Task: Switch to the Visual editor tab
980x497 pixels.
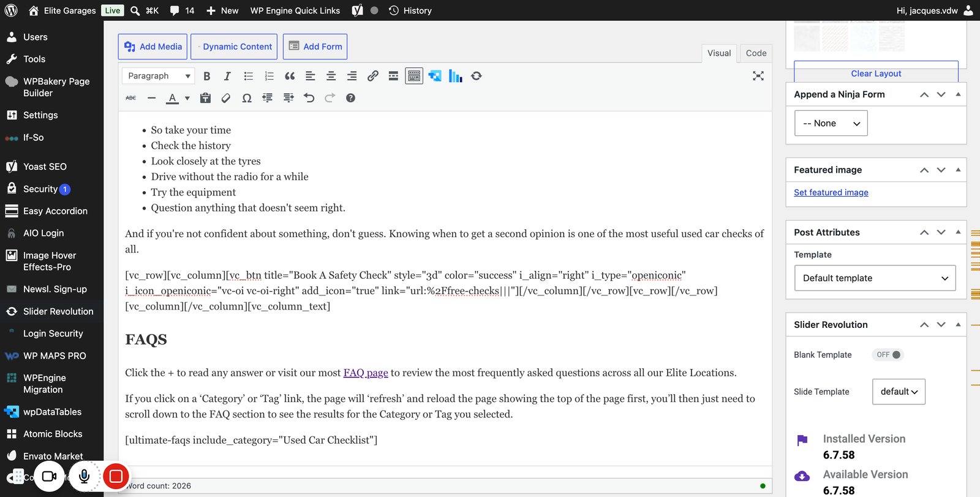Action: 719,53
